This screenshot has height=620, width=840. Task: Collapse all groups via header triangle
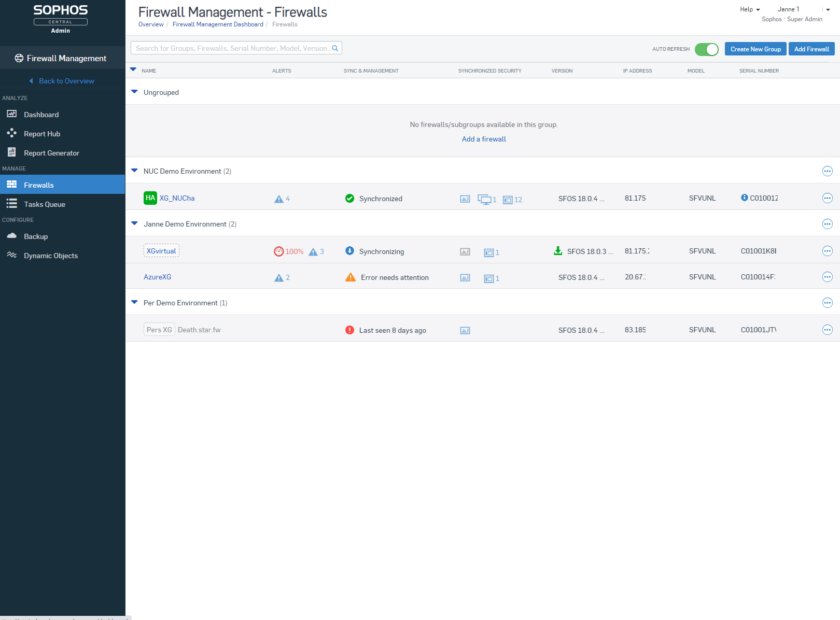point(133,69)
